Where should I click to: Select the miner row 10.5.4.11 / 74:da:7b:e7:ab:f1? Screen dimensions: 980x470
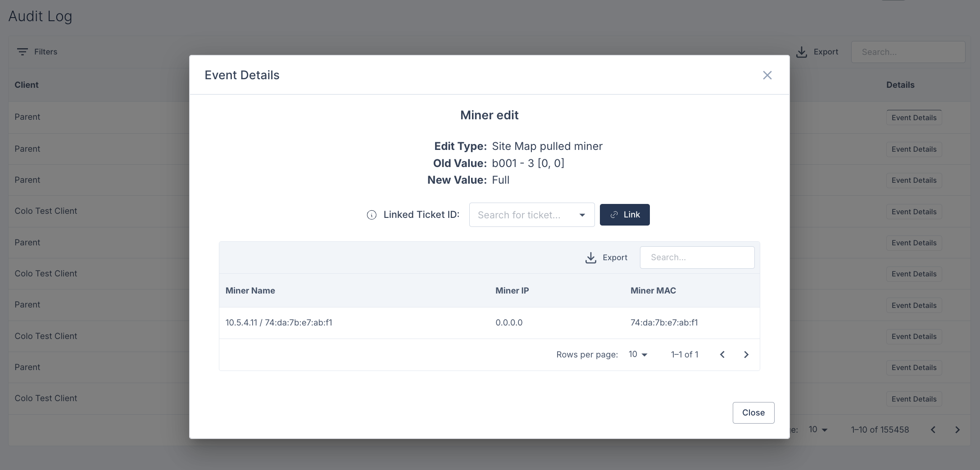(x=490, y=323)
